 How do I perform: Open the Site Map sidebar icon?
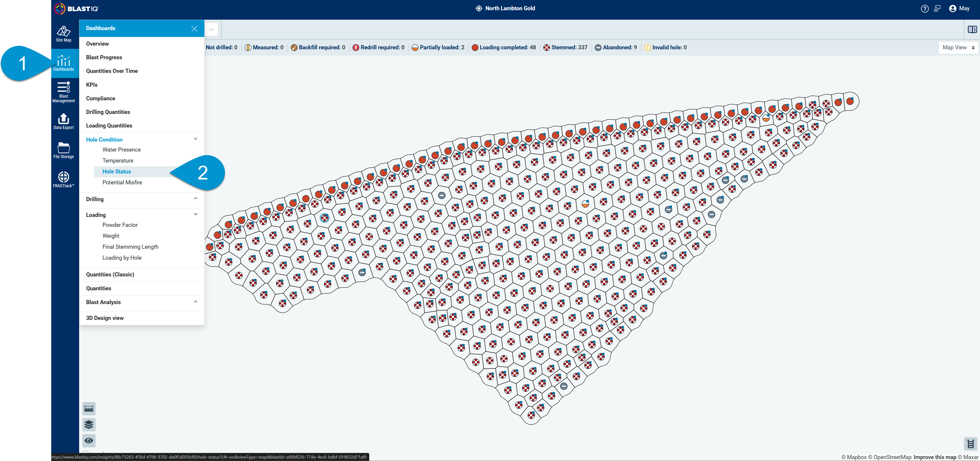coord(64,34)
